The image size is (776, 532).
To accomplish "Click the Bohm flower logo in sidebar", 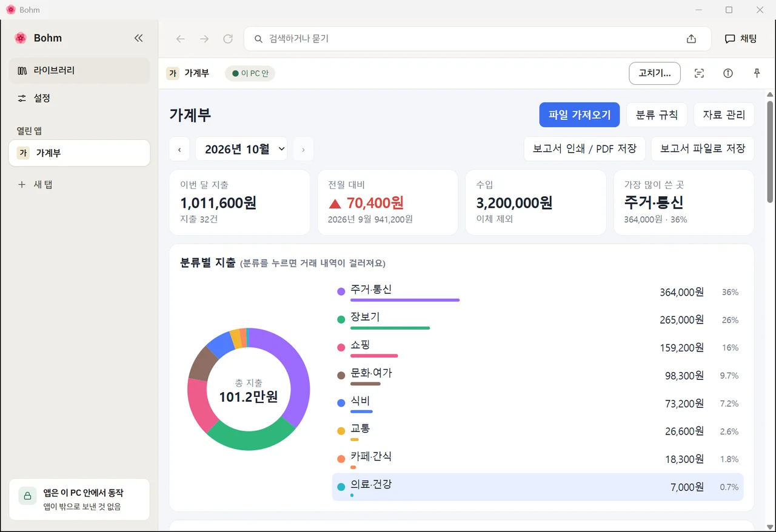I will pos(21,38).
